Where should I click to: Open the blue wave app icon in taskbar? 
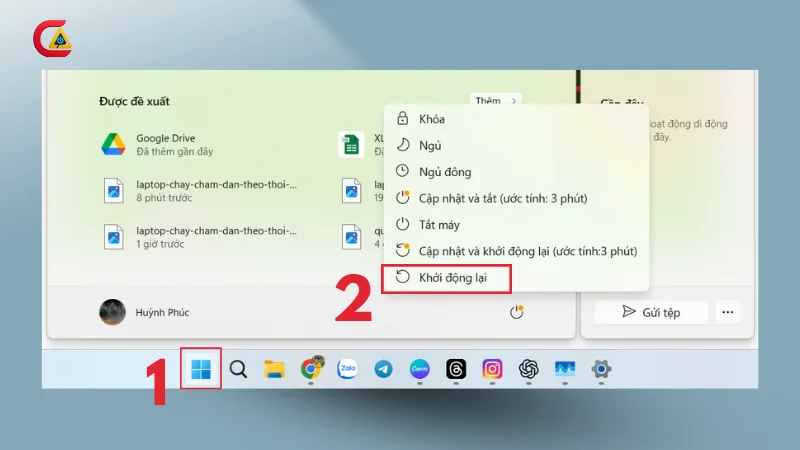point(565,368)
